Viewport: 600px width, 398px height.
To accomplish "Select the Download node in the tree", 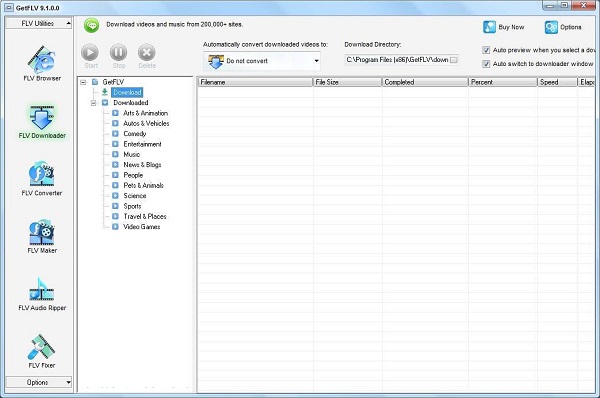I will [127, 92].
